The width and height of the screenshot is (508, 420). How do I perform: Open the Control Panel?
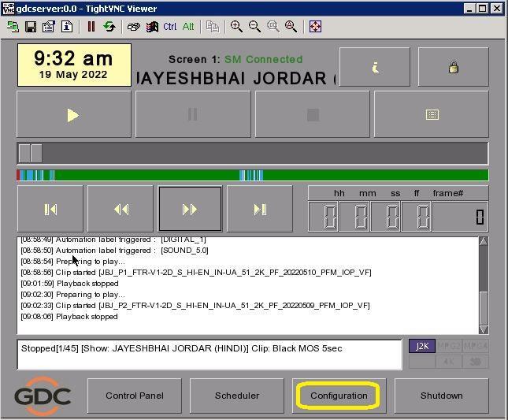(135, 396)
